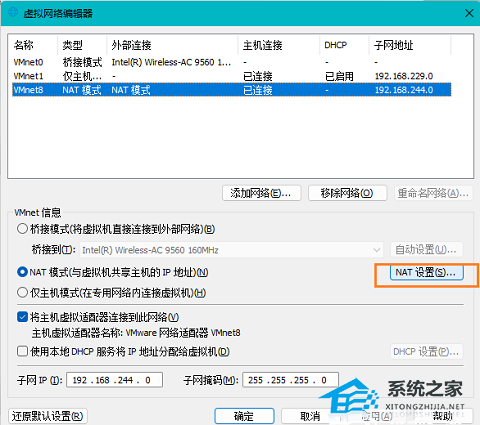Viewport: 480px width, 425px height.
Task: Click subnet address 192.168.244.0 cell
Action: point(404,90)
